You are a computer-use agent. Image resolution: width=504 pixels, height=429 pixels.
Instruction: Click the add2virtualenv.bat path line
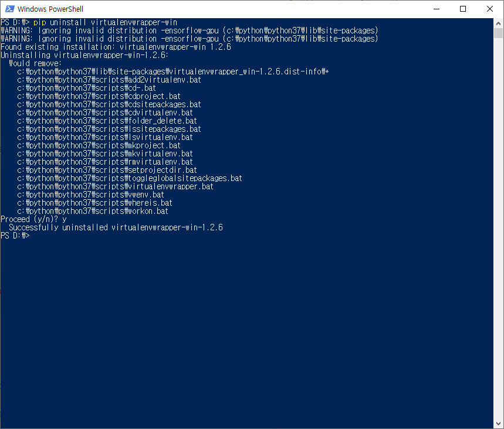(109, 80)
